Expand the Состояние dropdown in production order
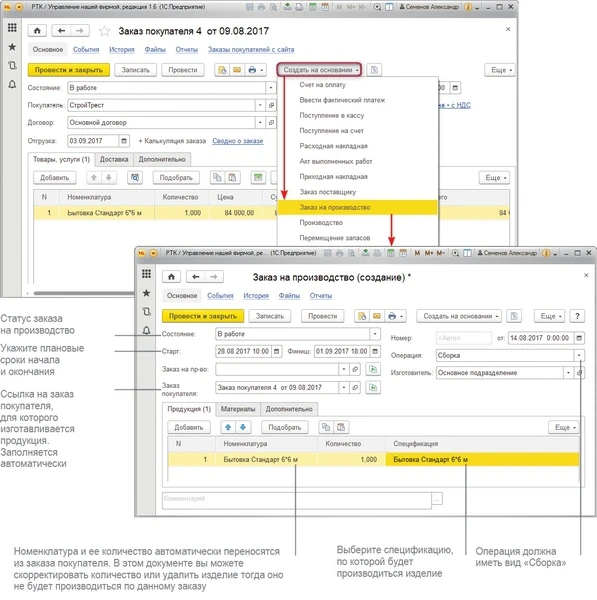 click(x=375, y=334)
